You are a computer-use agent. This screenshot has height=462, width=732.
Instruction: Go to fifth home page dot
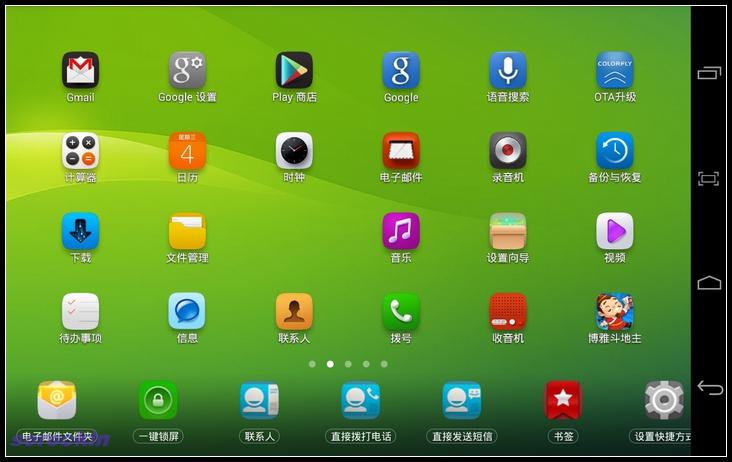[x=384, y=364]
